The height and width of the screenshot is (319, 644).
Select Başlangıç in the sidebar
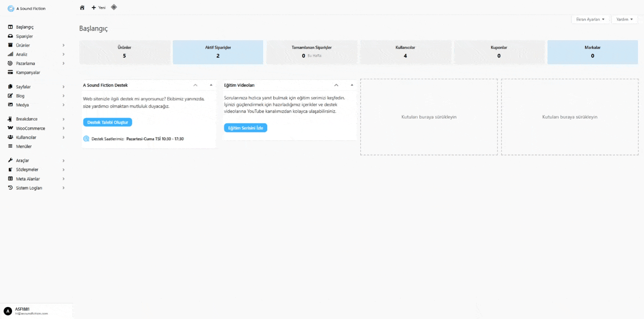(x=25, y=27)
